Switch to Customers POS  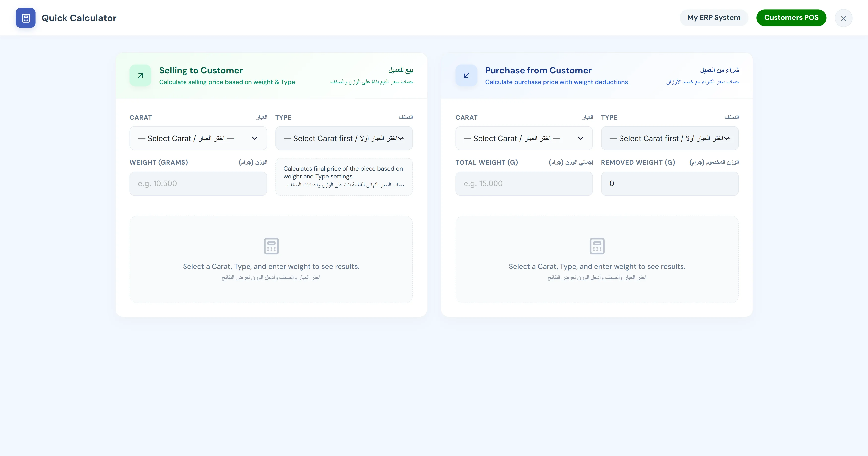(x=791, y=18)
